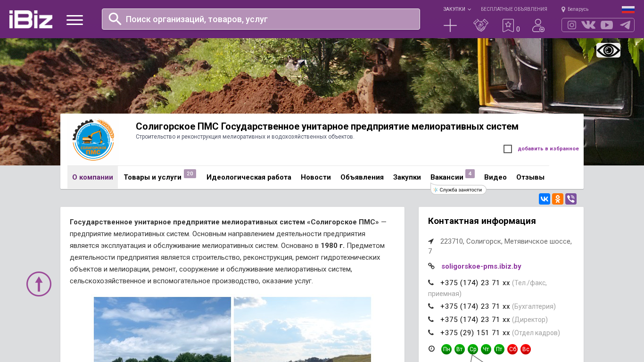Select the Чт working day badge
The width and height of the screenshot is (644, 362).
point(486,349)
